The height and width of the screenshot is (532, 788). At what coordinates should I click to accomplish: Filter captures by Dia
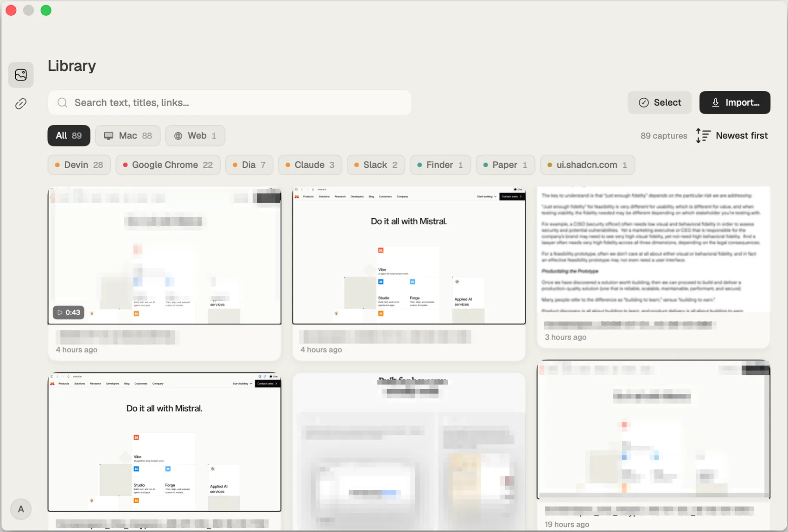click(249, 165)
